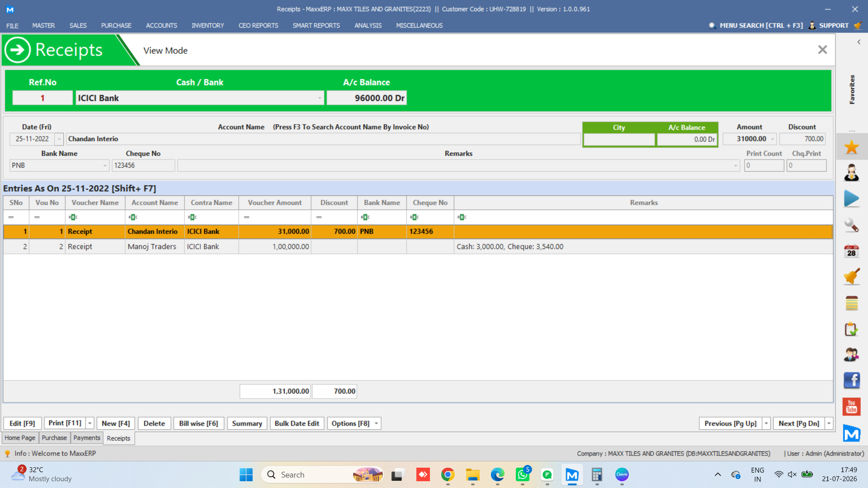Viewport: 868px width, 488px height.
Task: Switch to the Payments tab
Action: [86, 438]
